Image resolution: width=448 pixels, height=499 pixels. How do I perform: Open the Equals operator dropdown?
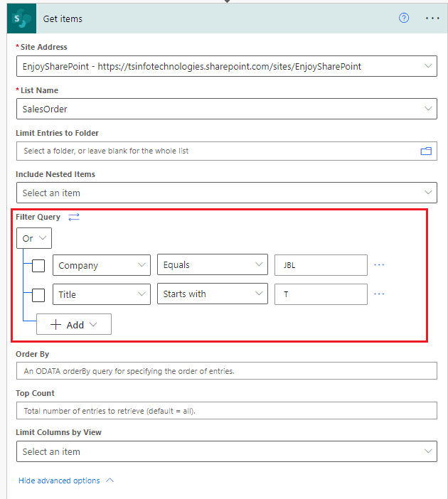[x=213, y=264]
